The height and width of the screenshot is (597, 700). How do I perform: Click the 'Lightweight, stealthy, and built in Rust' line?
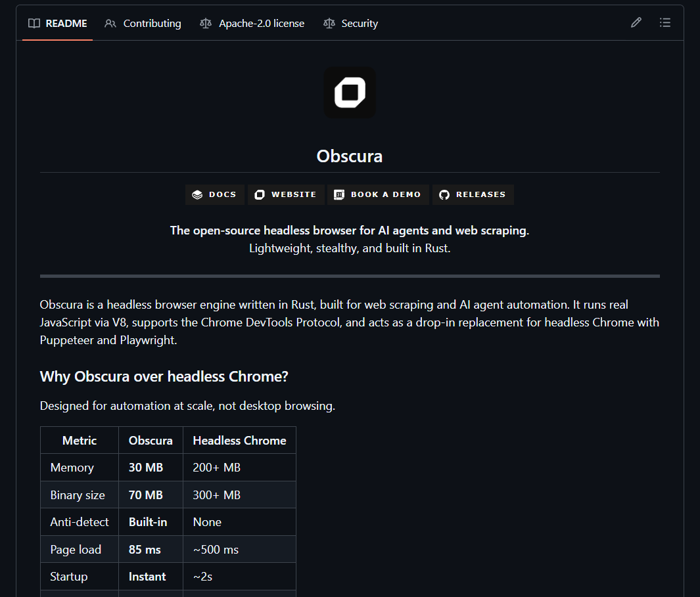(x=350, y=248)
